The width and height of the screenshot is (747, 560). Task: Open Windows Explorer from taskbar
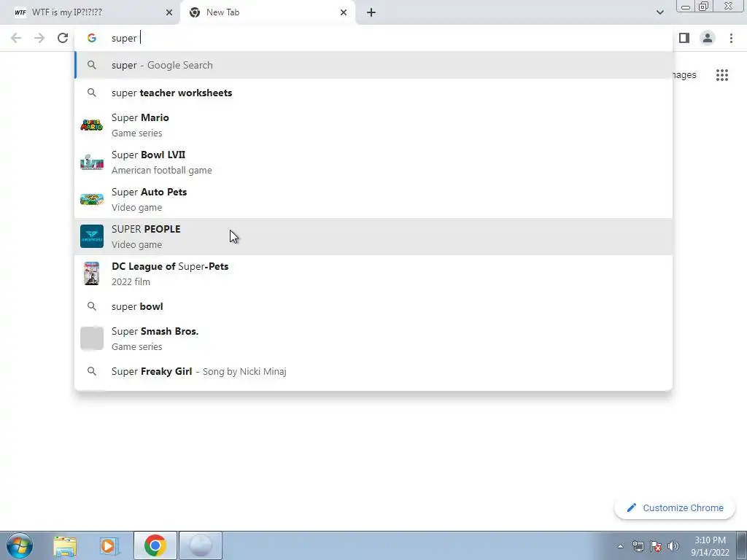click(65, 545)
